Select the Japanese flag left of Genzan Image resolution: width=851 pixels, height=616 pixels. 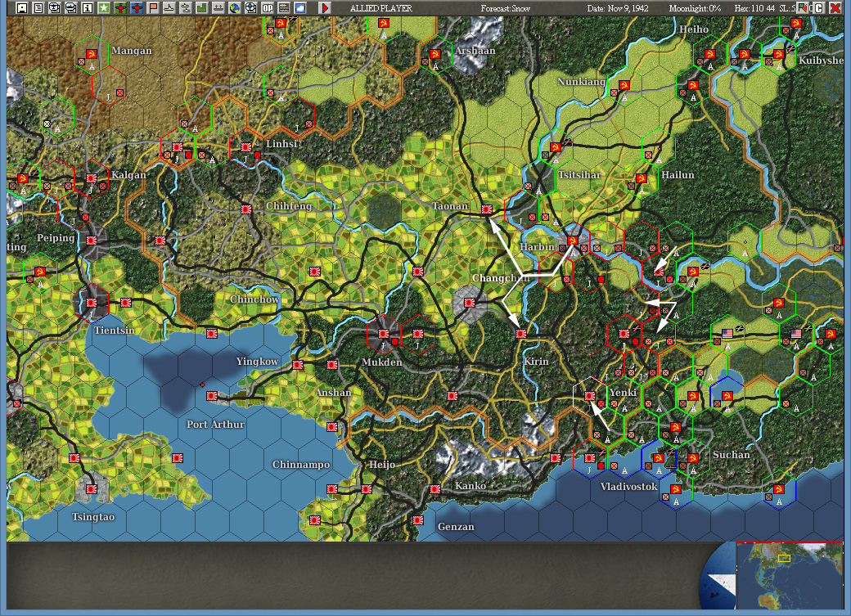(418, 520)
